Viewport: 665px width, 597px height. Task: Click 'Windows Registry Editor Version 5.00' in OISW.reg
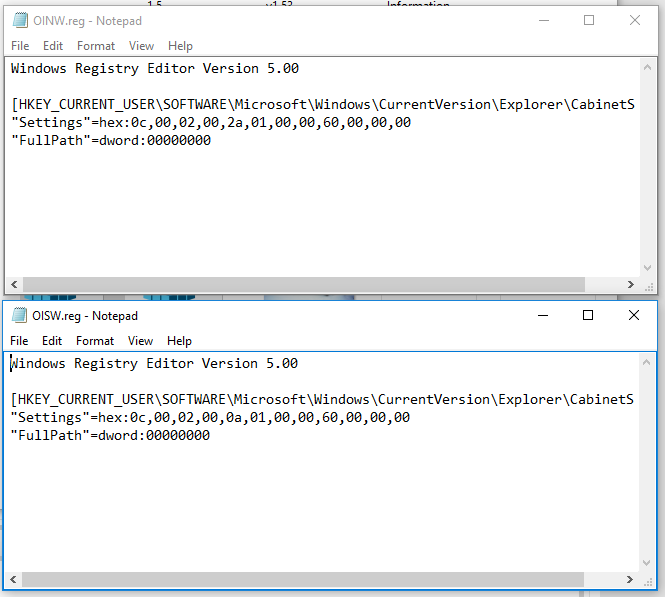click(154, 364)
